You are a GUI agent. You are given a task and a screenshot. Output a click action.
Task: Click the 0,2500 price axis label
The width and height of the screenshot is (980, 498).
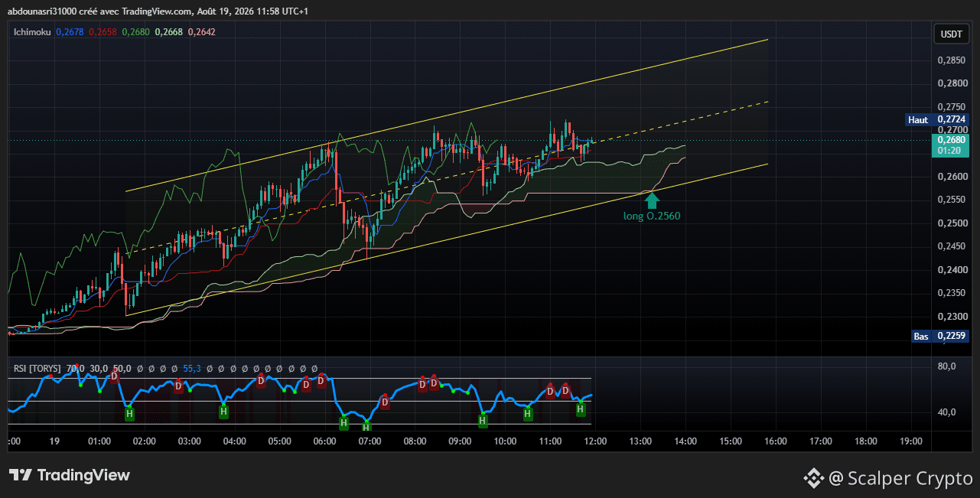[x=951, y=223]
